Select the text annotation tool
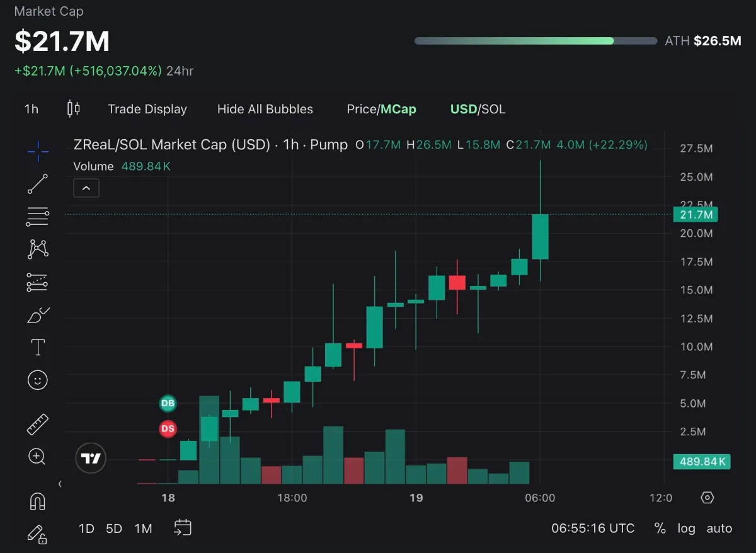 point(38,347)
